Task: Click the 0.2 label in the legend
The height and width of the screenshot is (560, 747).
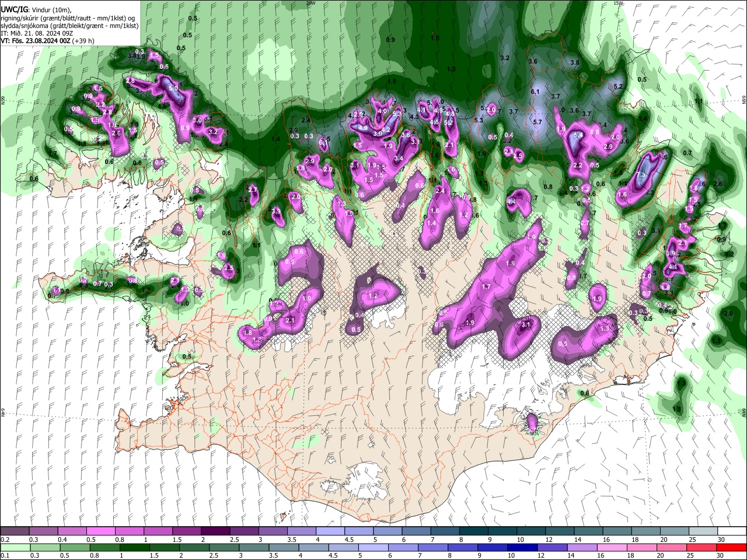Action: coord(4,540)
